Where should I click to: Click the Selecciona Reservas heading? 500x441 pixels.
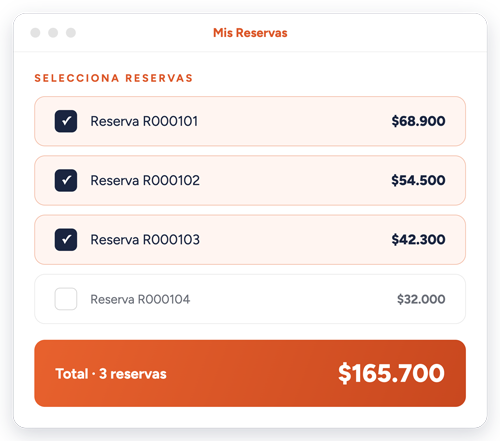114,78
